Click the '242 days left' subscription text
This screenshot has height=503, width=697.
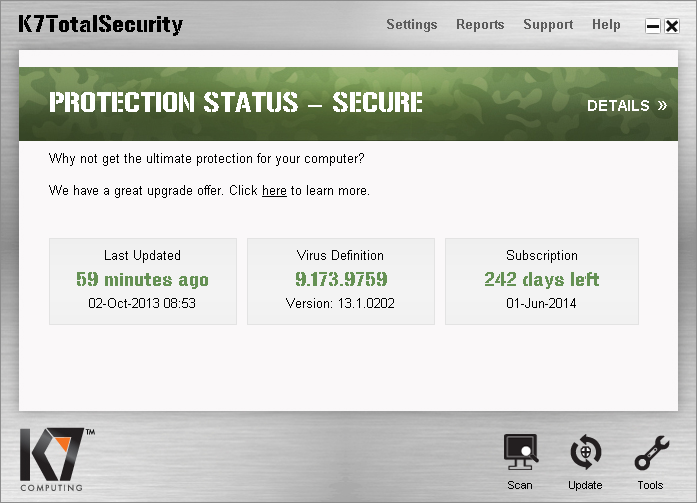click(x=541, y=279)
